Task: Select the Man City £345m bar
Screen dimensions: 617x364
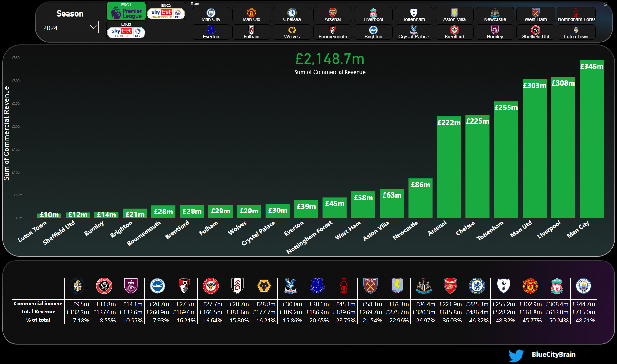Action: point(592,139)
